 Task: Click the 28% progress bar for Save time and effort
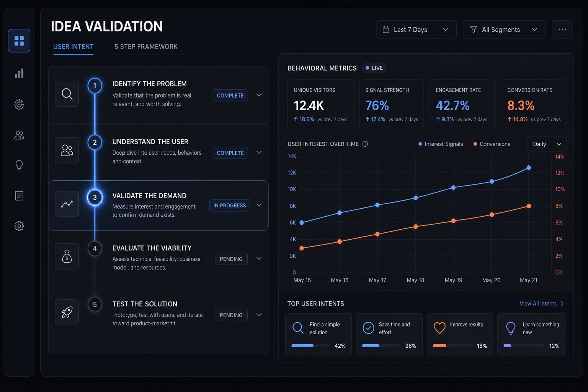click(381, 346)
